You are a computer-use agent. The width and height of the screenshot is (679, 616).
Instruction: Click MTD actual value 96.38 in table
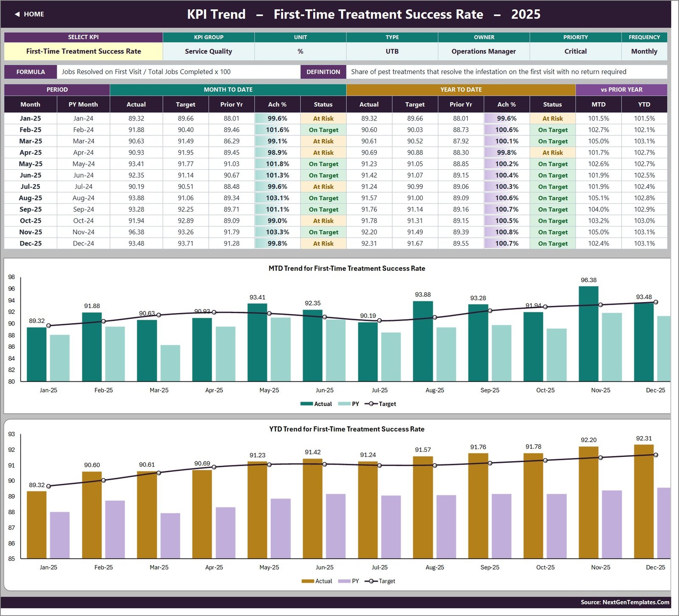(x=136, y=232)
